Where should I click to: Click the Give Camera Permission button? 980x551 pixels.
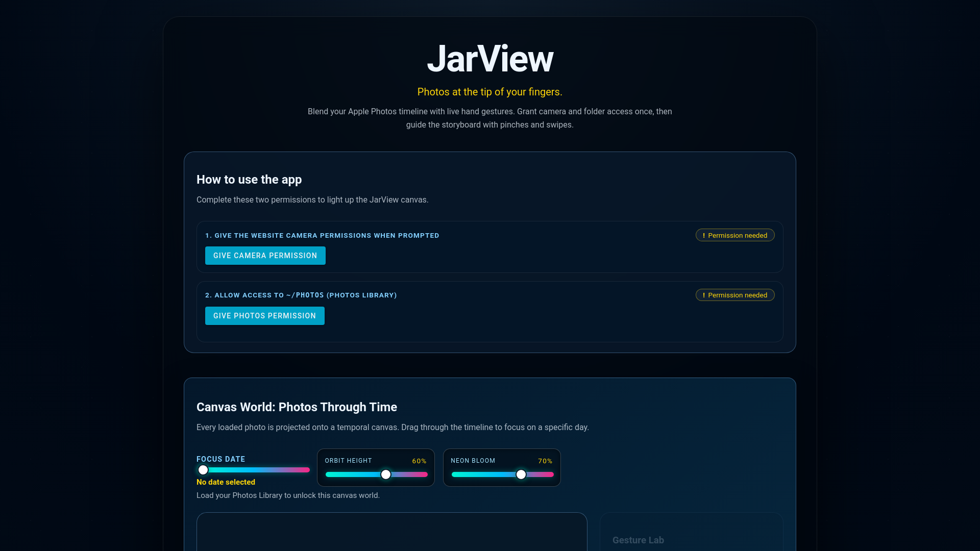click(265, 256)
